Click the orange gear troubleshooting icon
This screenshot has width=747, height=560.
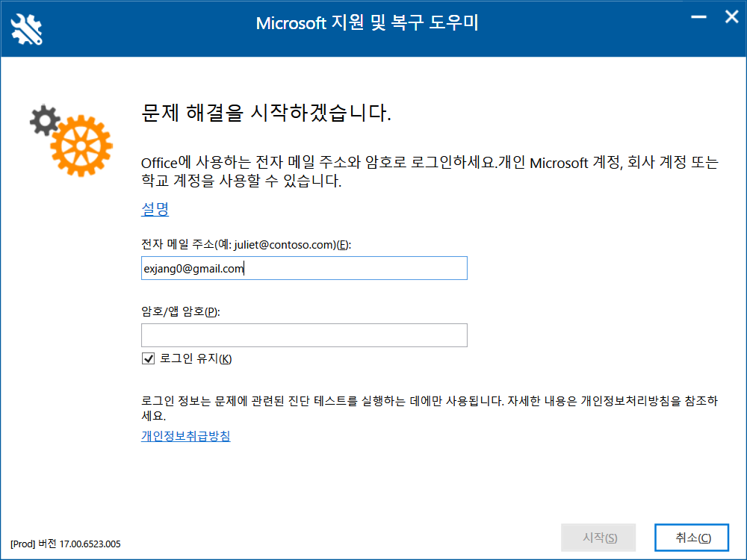pyautogui.click(x=81, y=146)
